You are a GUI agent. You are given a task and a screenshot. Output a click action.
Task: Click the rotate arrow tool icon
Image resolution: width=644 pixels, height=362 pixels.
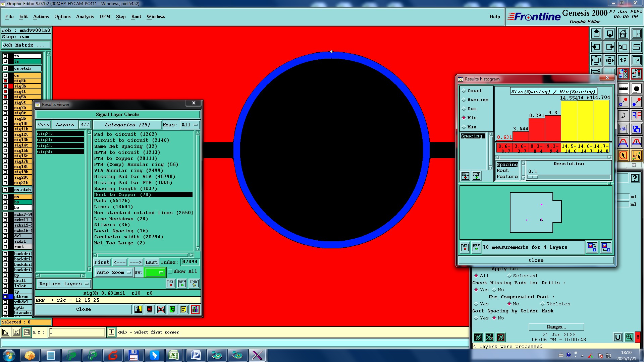tap(623, 116)
